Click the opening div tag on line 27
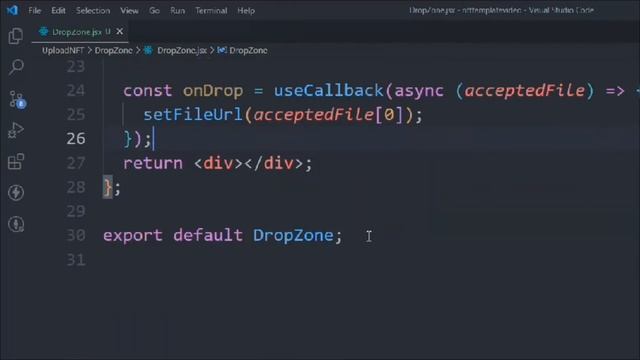Screen dimensions: 640x360 [218, 163]
